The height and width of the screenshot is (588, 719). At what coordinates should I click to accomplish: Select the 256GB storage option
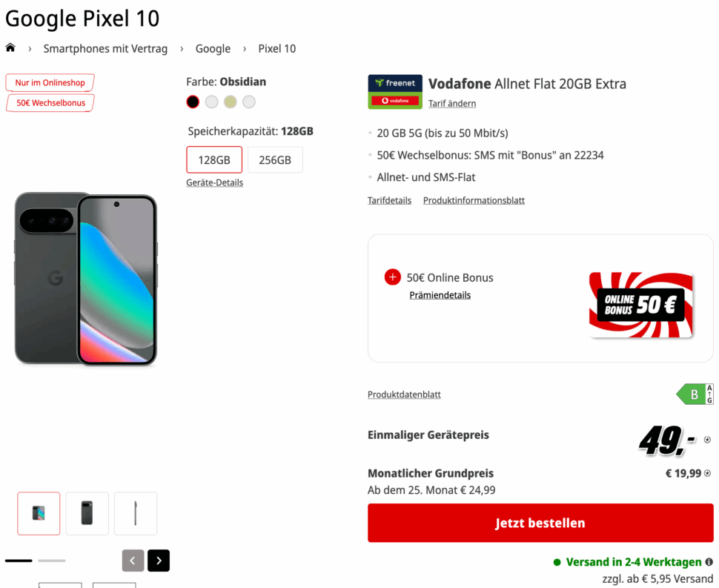[x=275, y=159]
